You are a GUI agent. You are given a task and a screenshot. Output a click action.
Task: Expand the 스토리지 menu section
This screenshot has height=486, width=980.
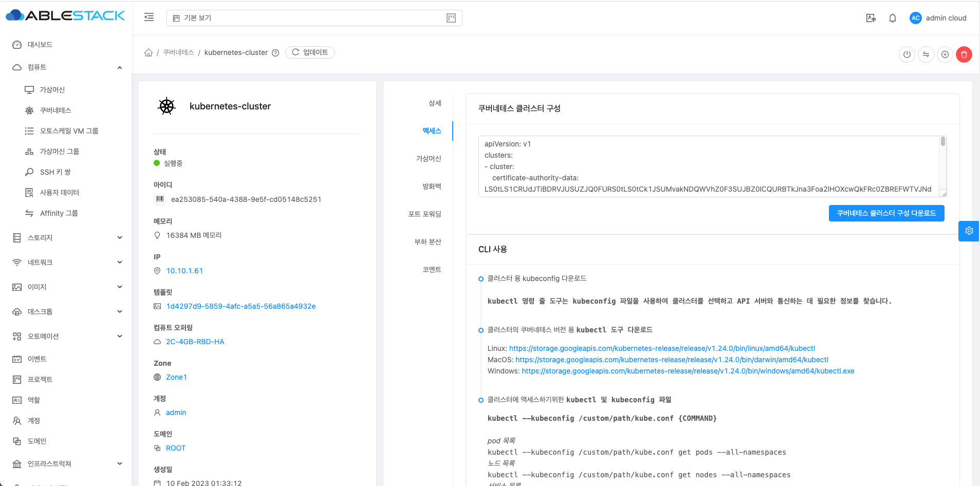coord(119,238)
